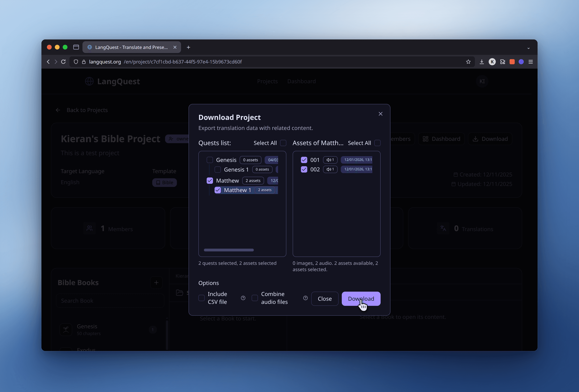Open the tab overview sidebar icon
Screen dimensions: 579x392
76,47
